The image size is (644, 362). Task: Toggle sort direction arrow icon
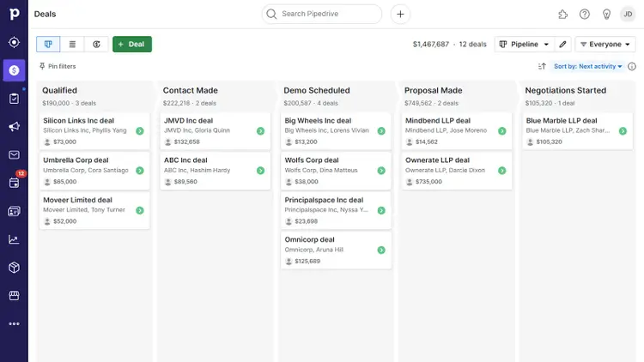tap(542, 66)
